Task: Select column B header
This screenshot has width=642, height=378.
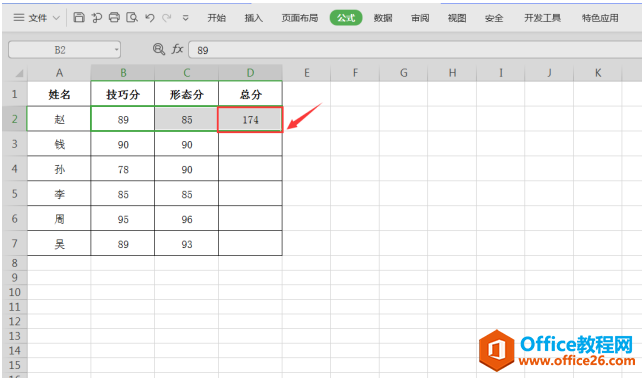Action: click(123, 73)
